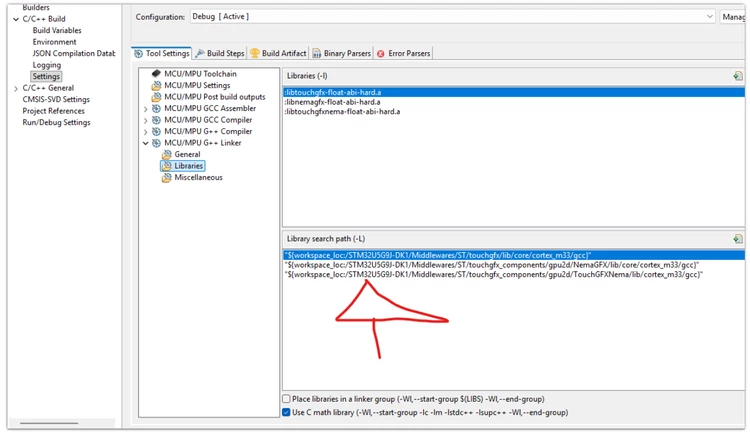Viewport: 750px width, 437px height.
Task: Select Miscellaneous under G++ Linker
Action: tap(199, 177)
